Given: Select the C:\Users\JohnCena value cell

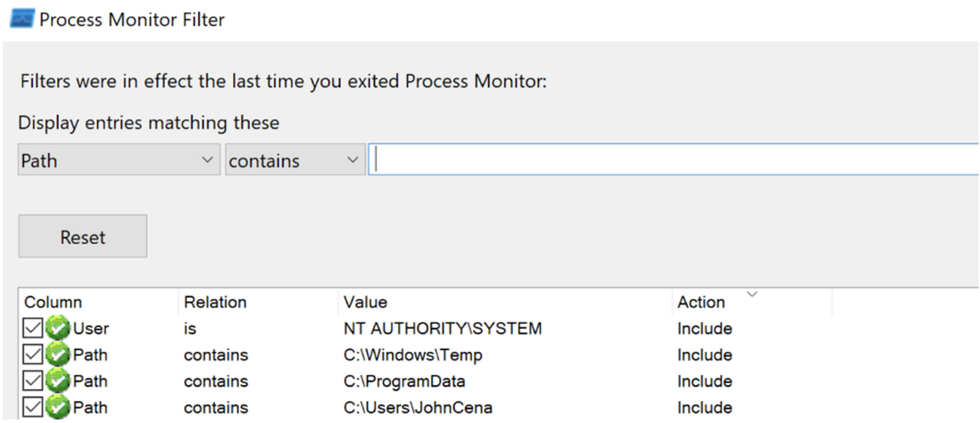Looking at the screenshot, I should click(418, 408).
